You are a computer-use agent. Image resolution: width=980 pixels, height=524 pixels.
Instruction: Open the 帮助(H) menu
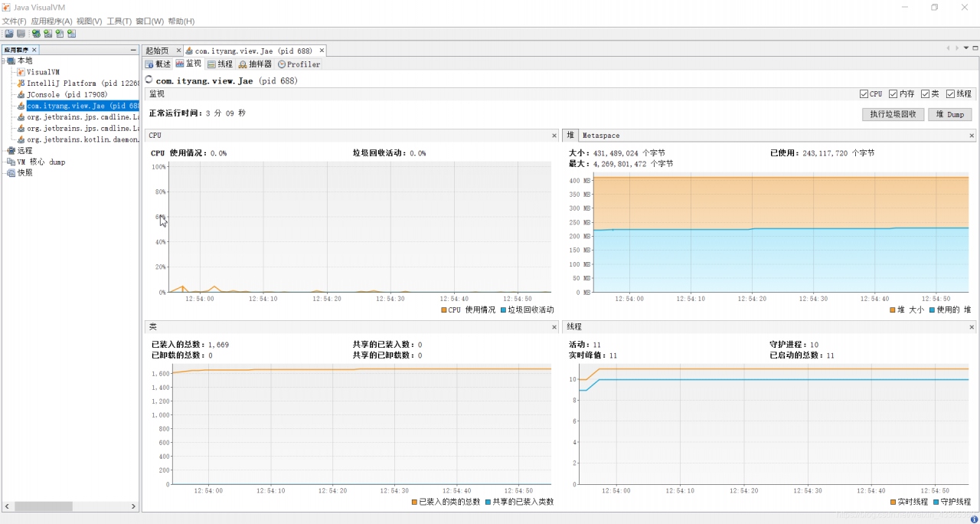(x=181, y=21)
